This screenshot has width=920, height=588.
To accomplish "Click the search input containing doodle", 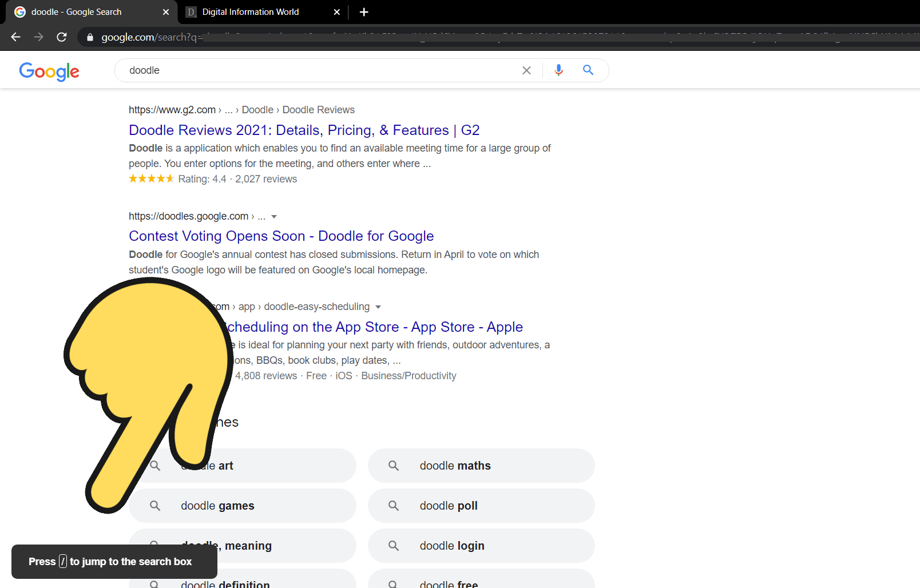I will click(x=320, y=70).
